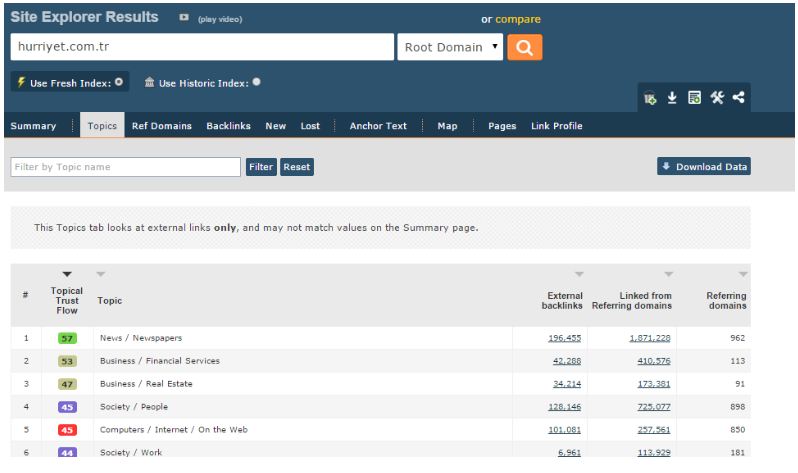The image size is (798, 473).
Task: Click the Filter button
Action: [261, 167]
